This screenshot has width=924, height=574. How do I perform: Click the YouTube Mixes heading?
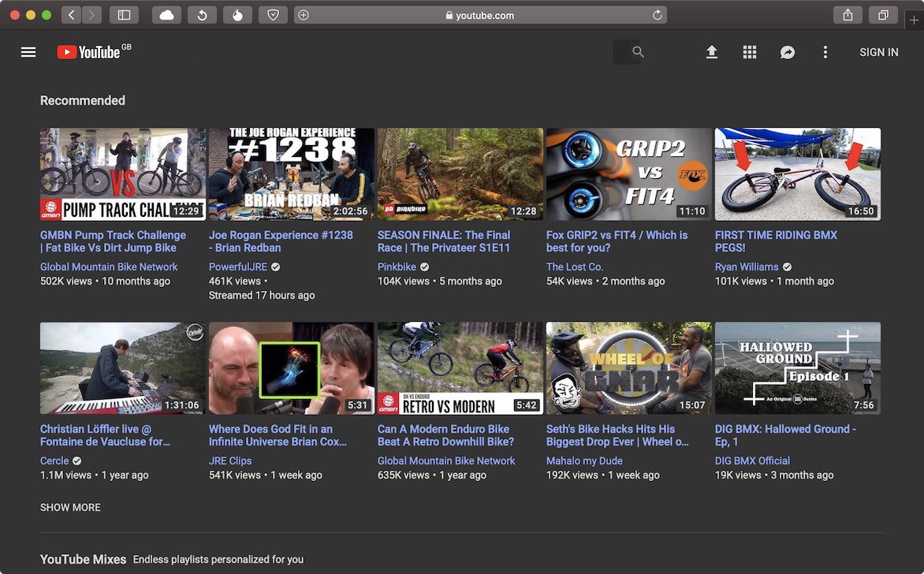[x=83, y=559]
